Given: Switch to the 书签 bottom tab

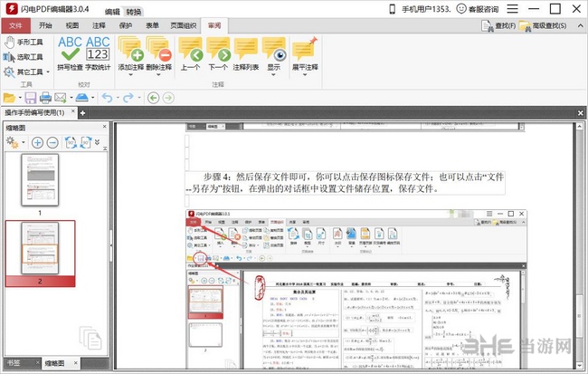Looking at the screenshot, I should [14, 363].
